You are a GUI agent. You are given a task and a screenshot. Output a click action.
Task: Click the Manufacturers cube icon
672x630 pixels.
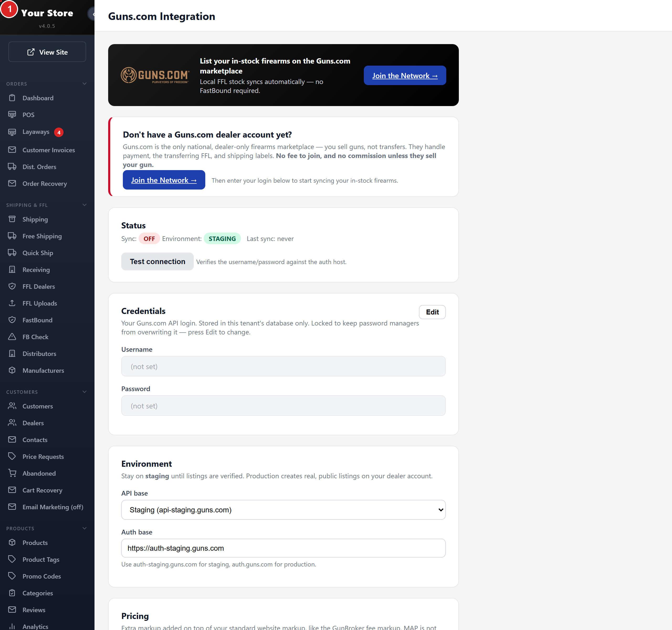pos(12,370)
